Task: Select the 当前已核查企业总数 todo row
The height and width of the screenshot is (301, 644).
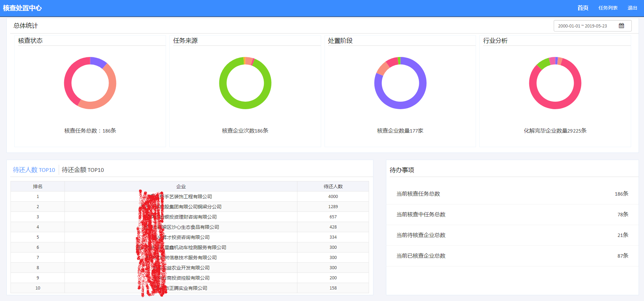Action: pos(512,256)
